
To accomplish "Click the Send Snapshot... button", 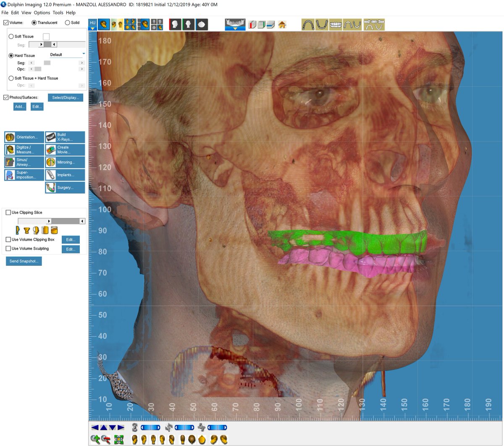I will coord(24,261).
